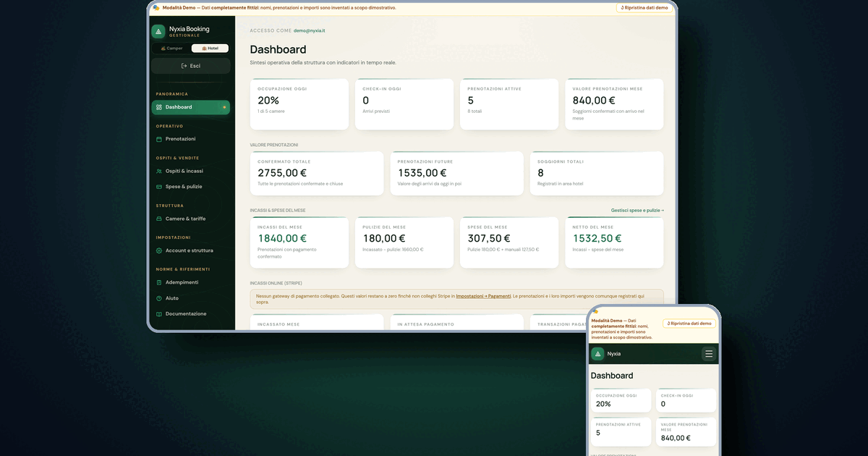Follow the Gestisci spese e pulizie link
The height and width of the screenshot is (456, 868).
point(637,211)
